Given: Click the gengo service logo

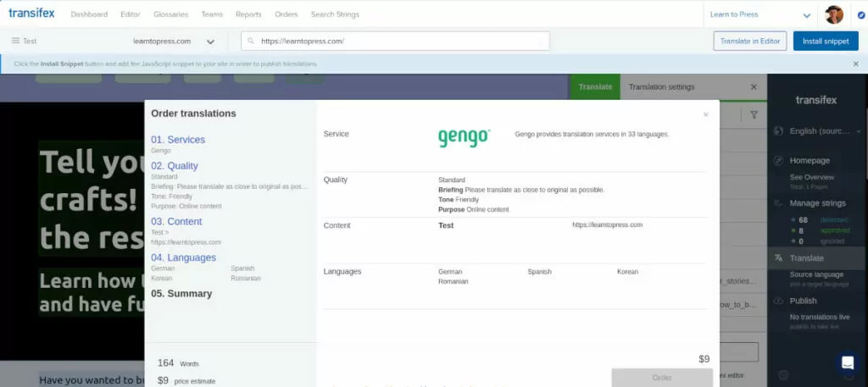Looking at the screenshot, I should (464, 138).
